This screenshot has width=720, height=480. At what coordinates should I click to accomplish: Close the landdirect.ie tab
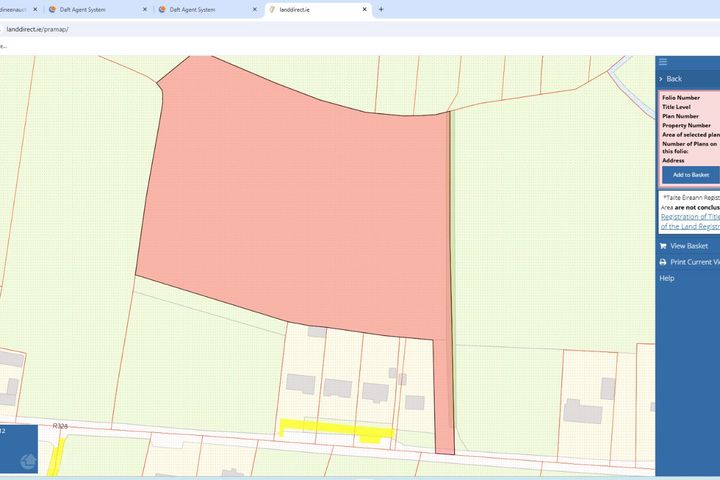pyautogui.click(x=365, y=9)
